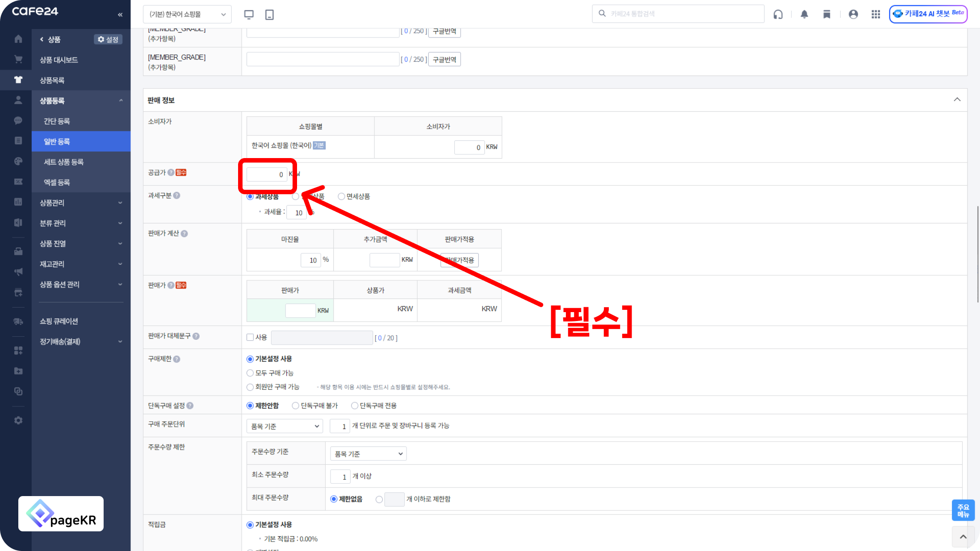Open the apps grid icon
Screen dimensions: 980x551
point(875,14)
